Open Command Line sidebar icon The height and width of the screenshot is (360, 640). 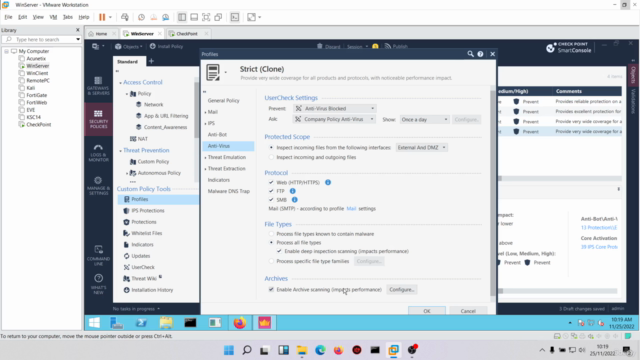[x=98, y=256]
